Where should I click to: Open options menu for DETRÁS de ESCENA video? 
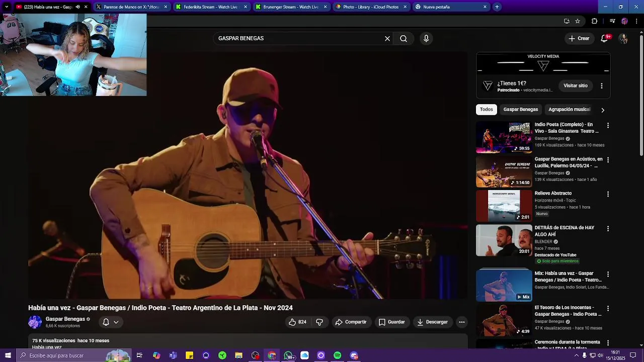[x=608, y=228]
